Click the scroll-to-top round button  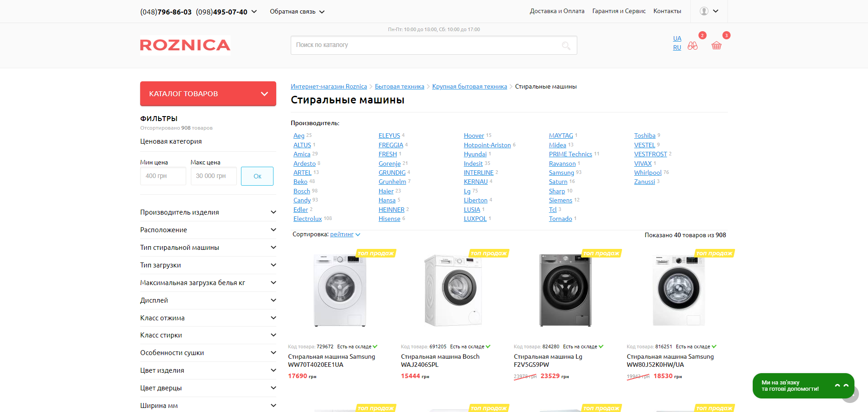point(850,394)
